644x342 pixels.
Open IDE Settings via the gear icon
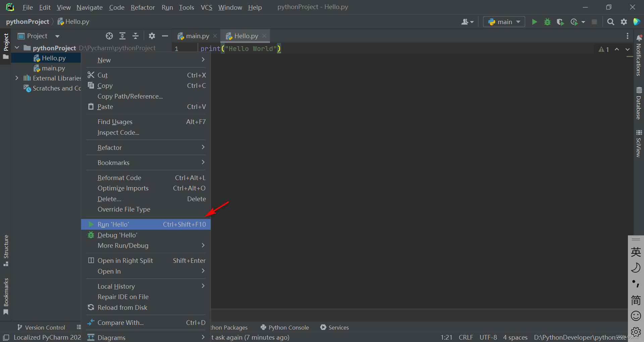[x=624, y=21]
